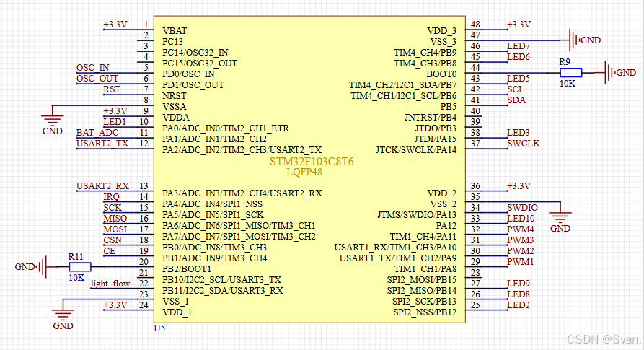Select the BAT_ADC net label
Viewport: 644px width, 350px height.
pyautogui.click(x=97, y=133)
